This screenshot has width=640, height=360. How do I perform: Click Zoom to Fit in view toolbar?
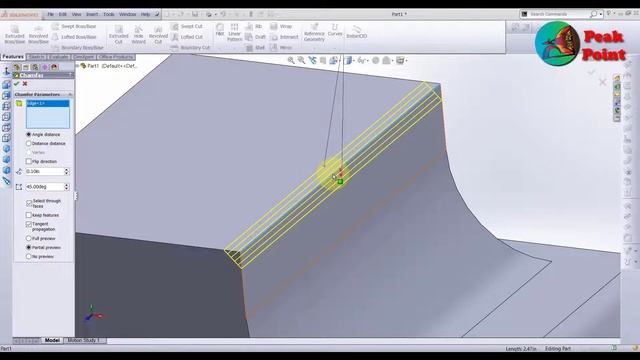291,60
